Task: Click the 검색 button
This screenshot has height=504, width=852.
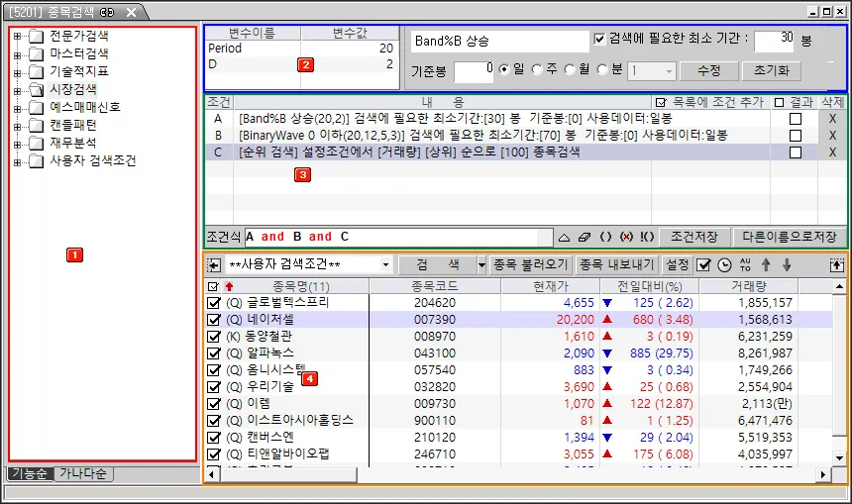Action: pyautogui.click(x=438, y=265)
